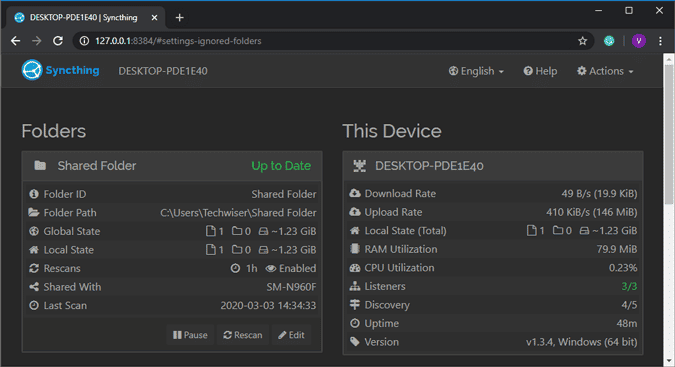Click the Local State home icon in Folders
This screenshot has width=675, height=367.
pyautogui.click(x=34, y=250)
